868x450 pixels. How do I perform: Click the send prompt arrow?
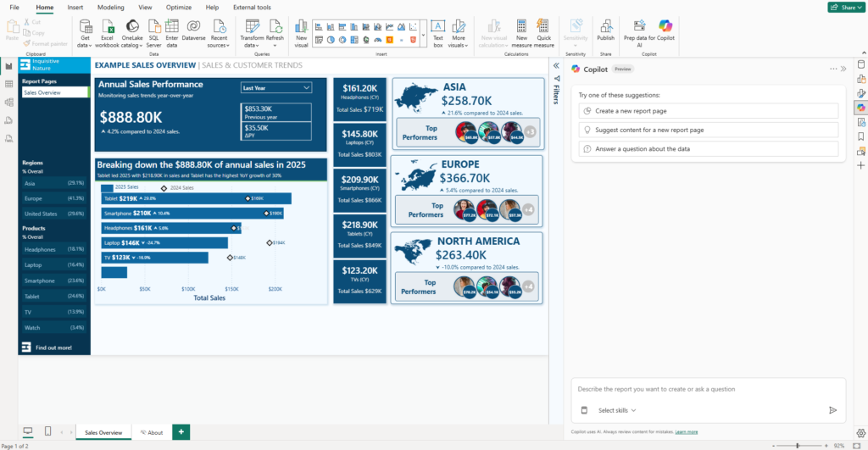[x=832, y=410]
